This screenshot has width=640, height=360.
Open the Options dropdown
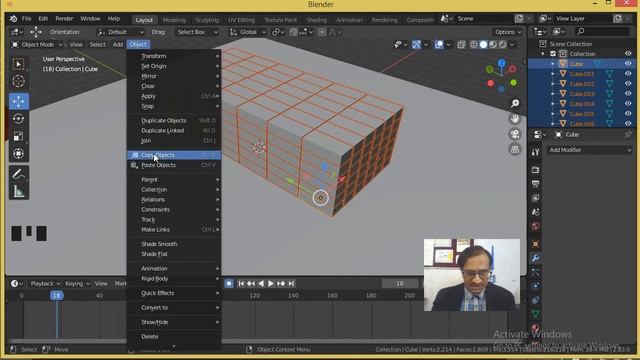pyautogui.click(x=508, y=32)
